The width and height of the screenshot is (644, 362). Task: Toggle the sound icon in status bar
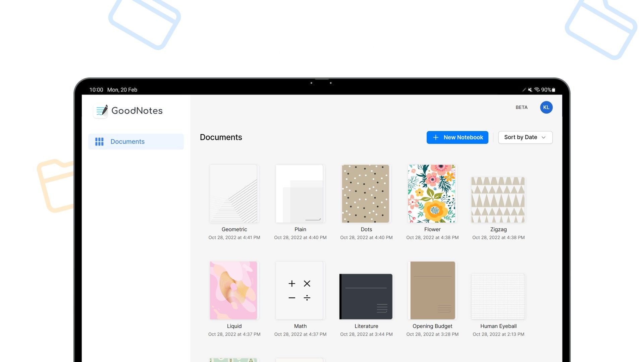click(529, 89)
